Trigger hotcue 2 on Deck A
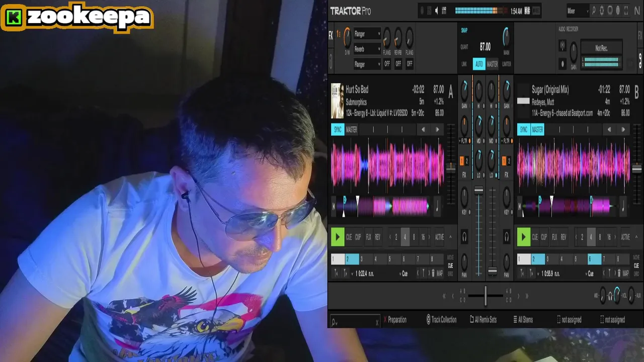The height and width of the screenshot is (362, 644). [352, 259]
